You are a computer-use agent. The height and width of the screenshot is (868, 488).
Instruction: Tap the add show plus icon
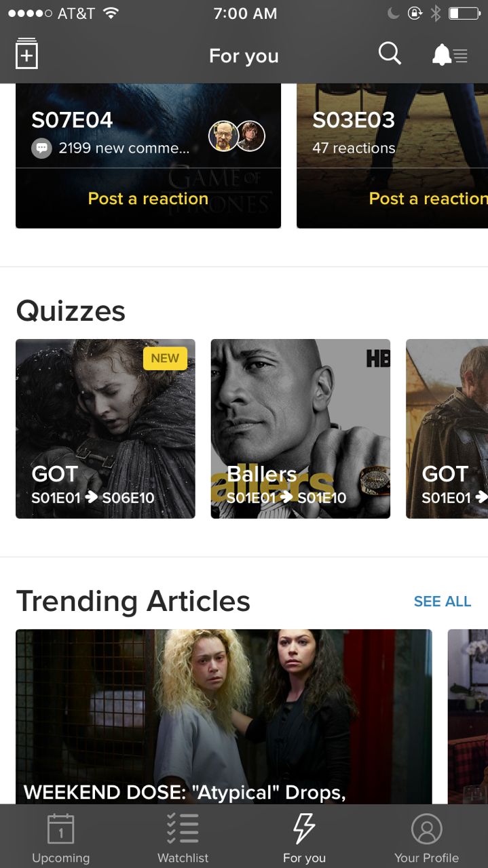[26, 54]
